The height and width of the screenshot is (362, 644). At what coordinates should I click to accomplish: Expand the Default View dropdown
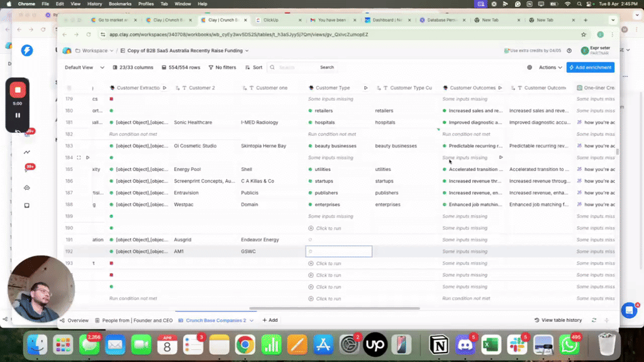82,67
